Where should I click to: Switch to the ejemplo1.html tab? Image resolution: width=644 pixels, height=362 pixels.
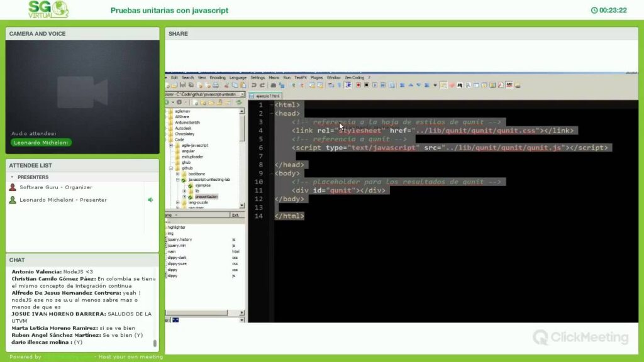pos(265,96)
